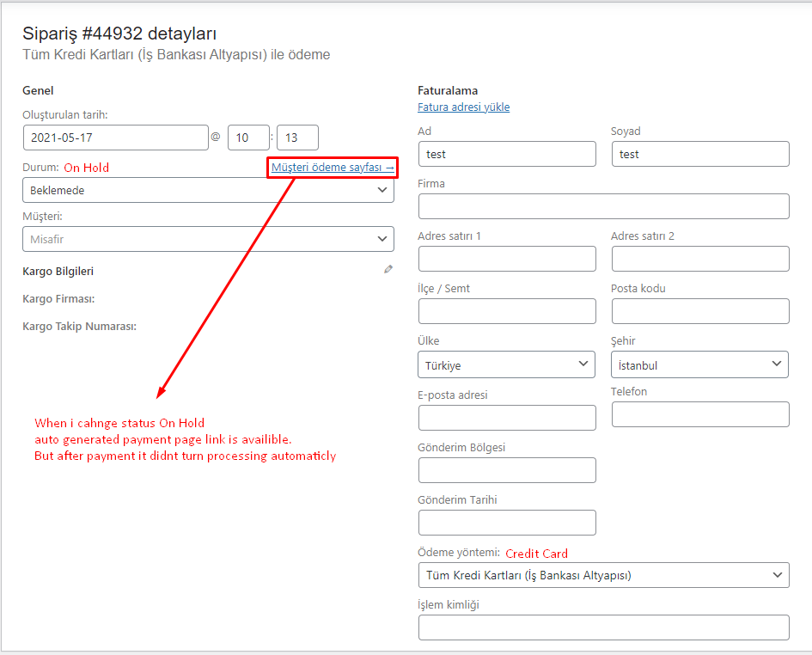Click the Soyad last name field
Screen dimensions: 812x655
(700, 154)
